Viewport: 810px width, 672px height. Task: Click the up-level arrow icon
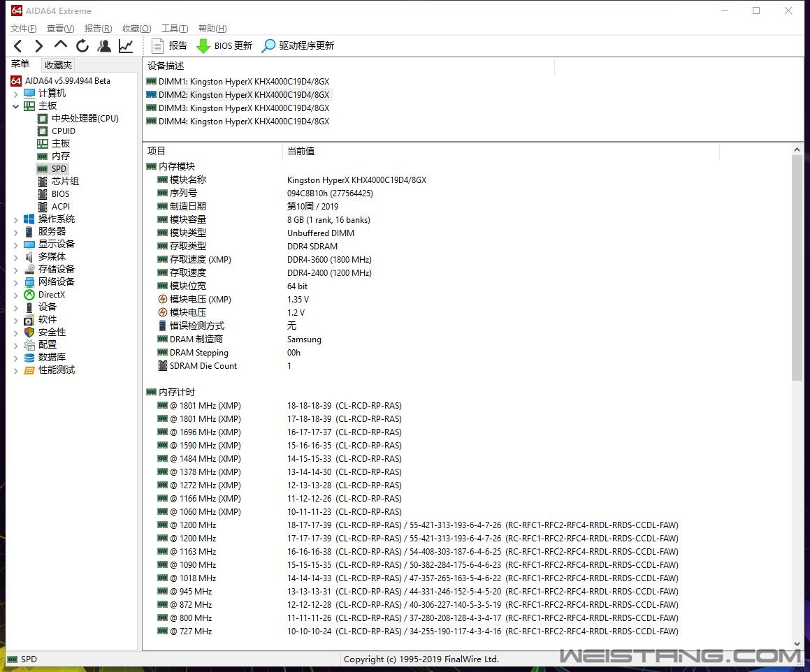point(60,45)
